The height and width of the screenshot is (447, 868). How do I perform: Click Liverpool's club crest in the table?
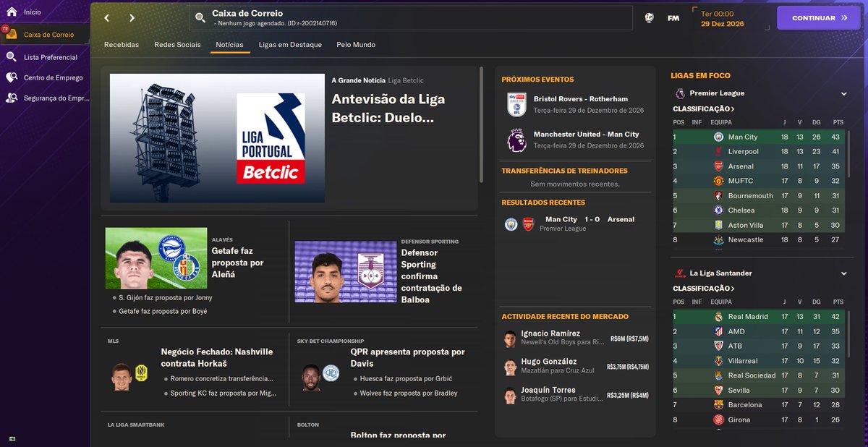718,151
